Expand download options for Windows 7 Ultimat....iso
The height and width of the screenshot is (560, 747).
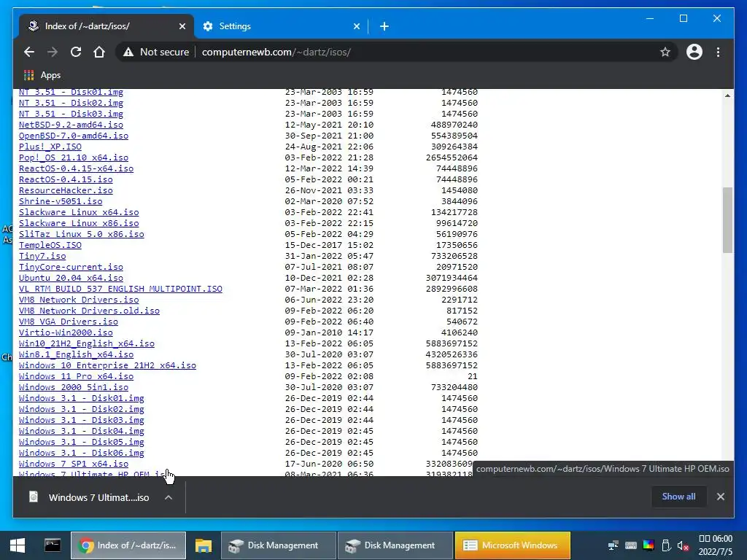[x=169, y=497]
